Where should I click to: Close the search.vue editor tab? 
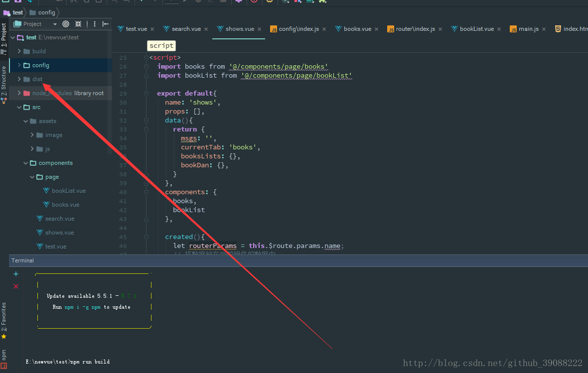pos(206,29)
